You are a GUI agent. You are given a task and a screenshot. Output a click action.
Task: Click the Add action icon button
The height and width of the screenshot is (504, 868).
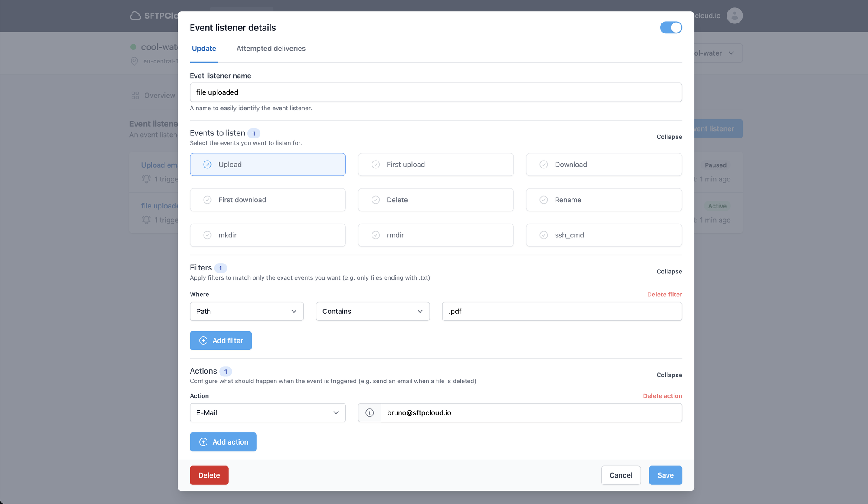tap(204, 441)
